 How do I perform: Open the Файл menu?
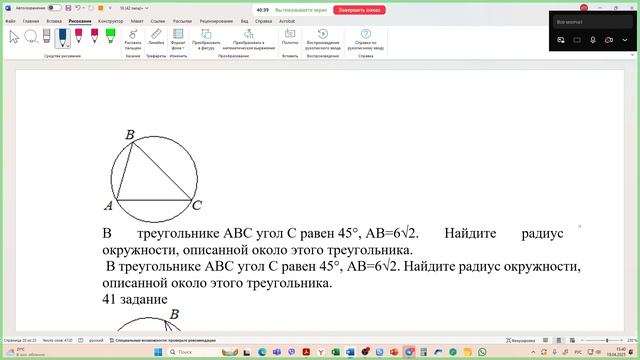pyautogui.click(x=10, y=21)
